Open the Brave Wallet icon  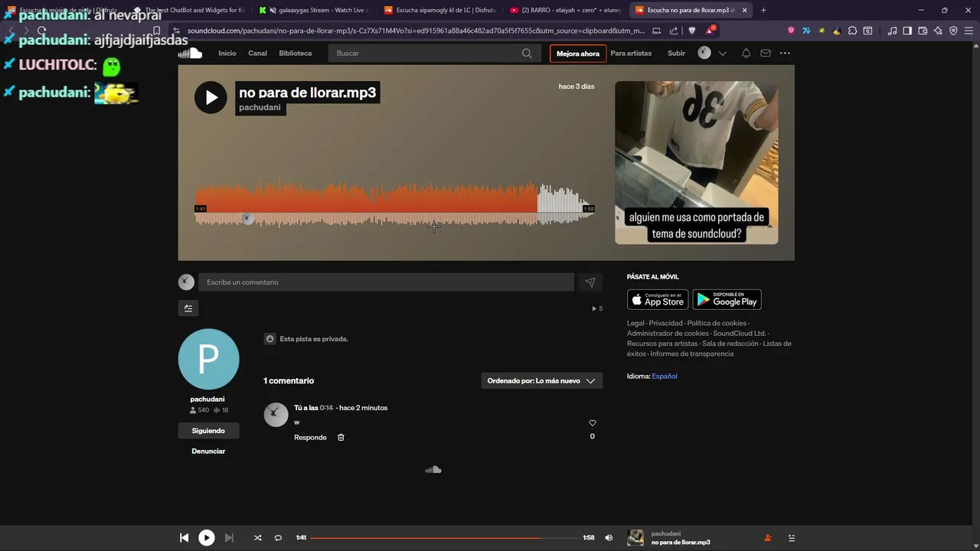tap(923, 31)
